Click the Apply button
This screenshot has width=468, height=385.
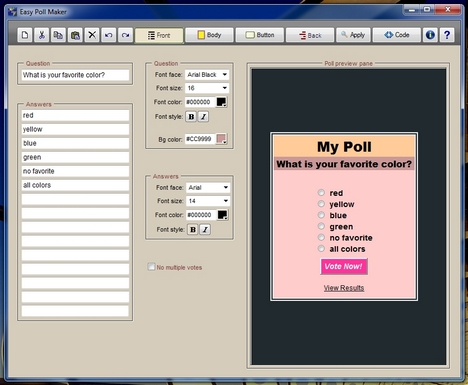353,35
